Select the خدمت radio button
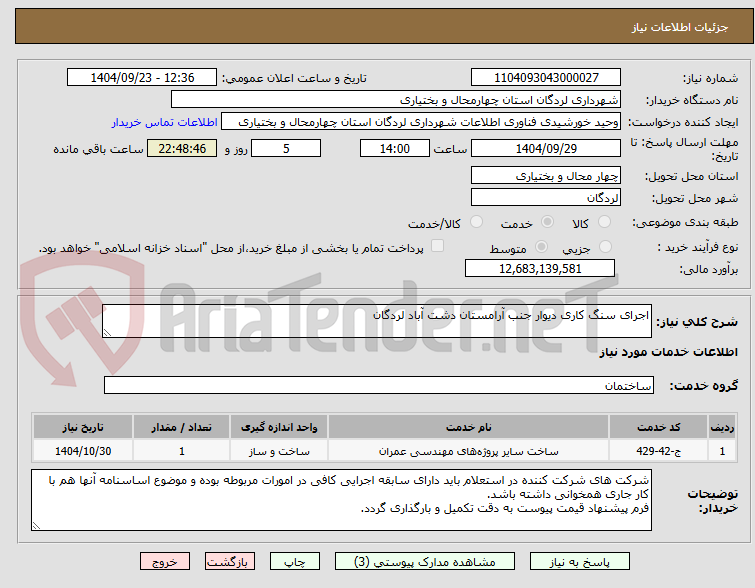The width and height of the screenshot is (755, 588). click(x=547, y=222)
